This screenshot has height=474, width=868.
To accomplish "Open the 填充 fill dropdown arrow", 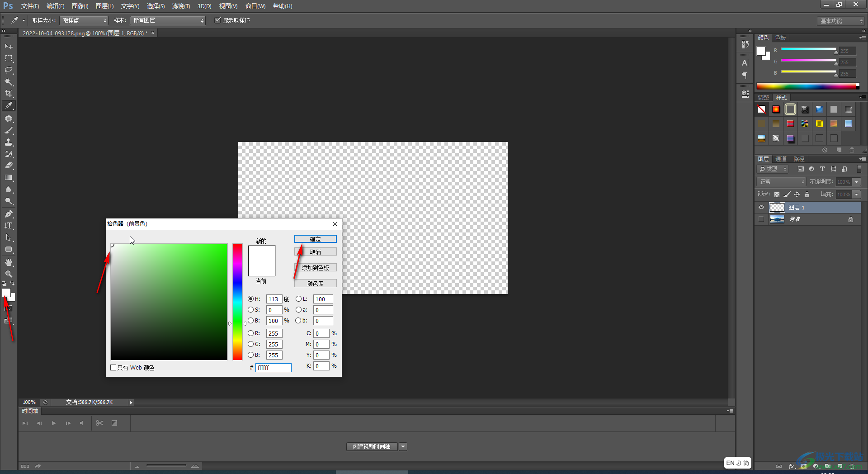I will [857, 194].
